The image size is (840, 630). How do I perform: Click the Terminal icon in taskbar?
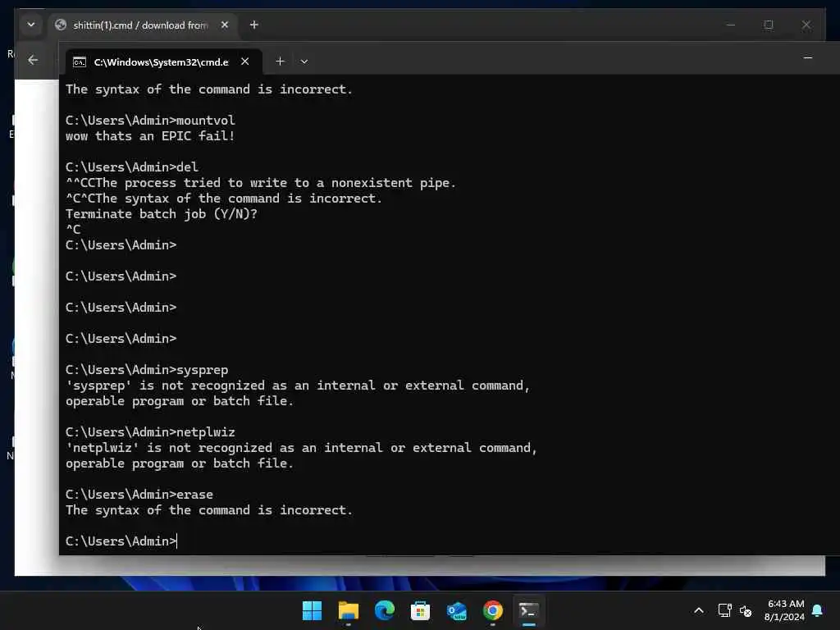point(529,610)
